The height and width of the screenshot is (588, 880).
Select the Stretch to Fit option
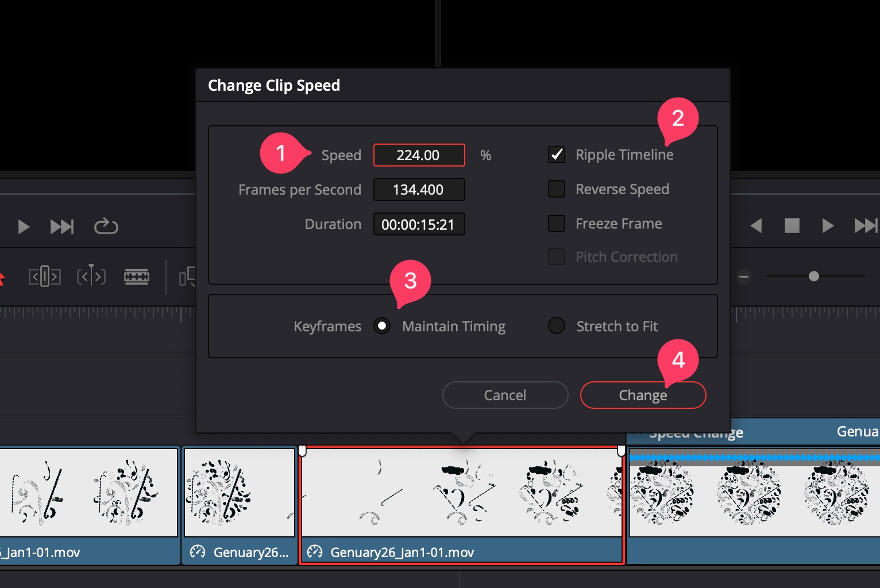tap(557, 326)
